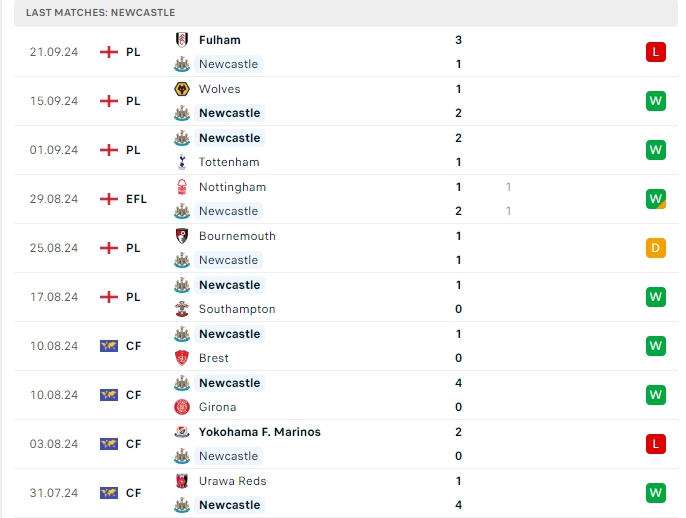Click the Tottenham club crest
686x518 pixels.
182,162
